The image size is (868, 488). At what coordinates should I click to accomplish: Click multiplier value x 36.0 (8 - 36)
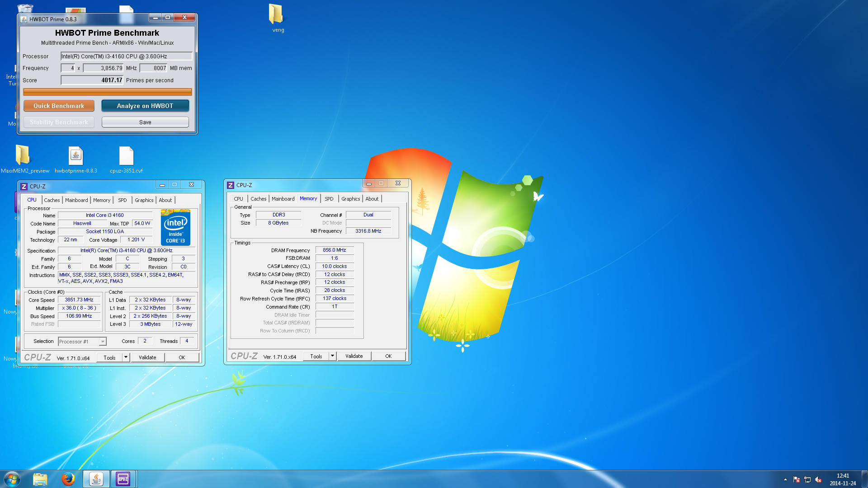click(x=79, y=308)
